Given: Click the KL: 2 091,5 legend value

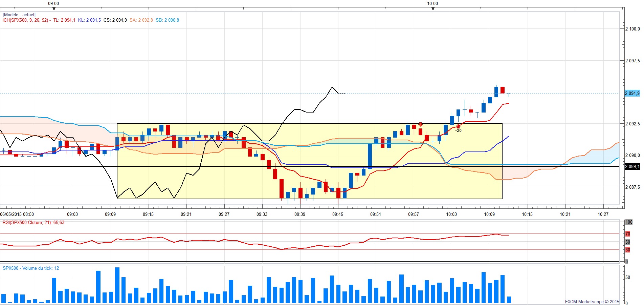Looking at the screenshot, I should [x=89, y=20].
